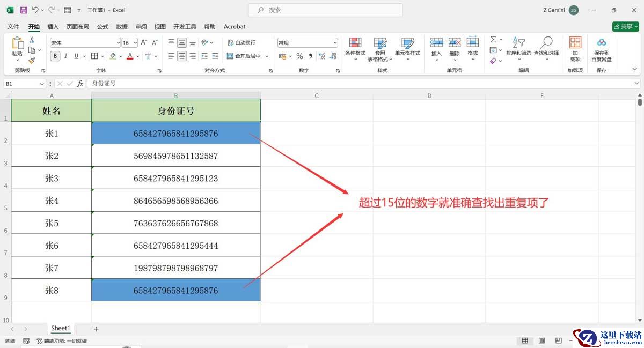Click the Borders icon
Screen dimensions: 644x348
click(94, 56)
